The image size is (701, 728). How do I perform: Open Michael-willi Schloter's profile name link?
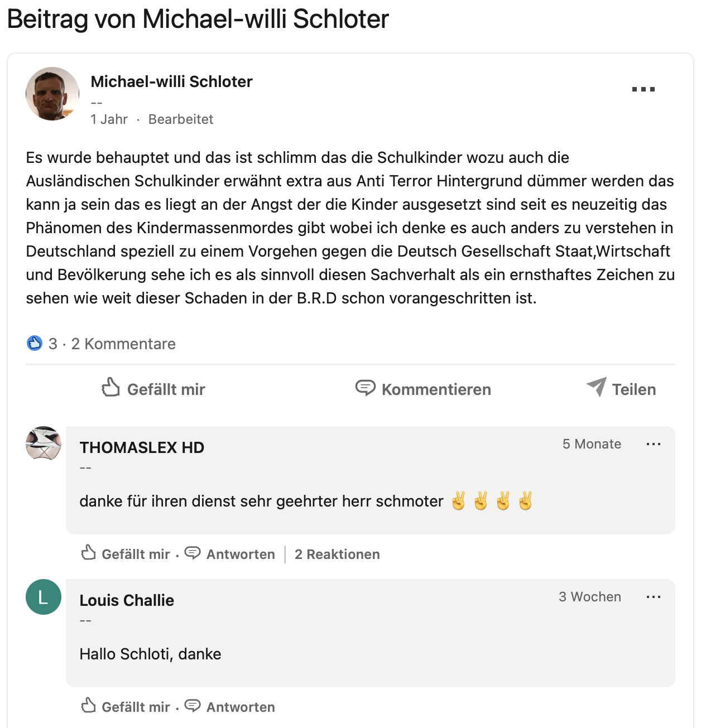(171, 81)
